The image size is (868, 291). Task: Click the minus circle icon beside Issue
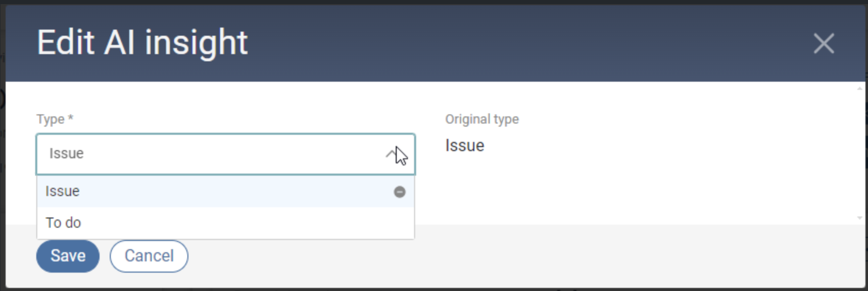pyautogui.click(x=400, y=192)
